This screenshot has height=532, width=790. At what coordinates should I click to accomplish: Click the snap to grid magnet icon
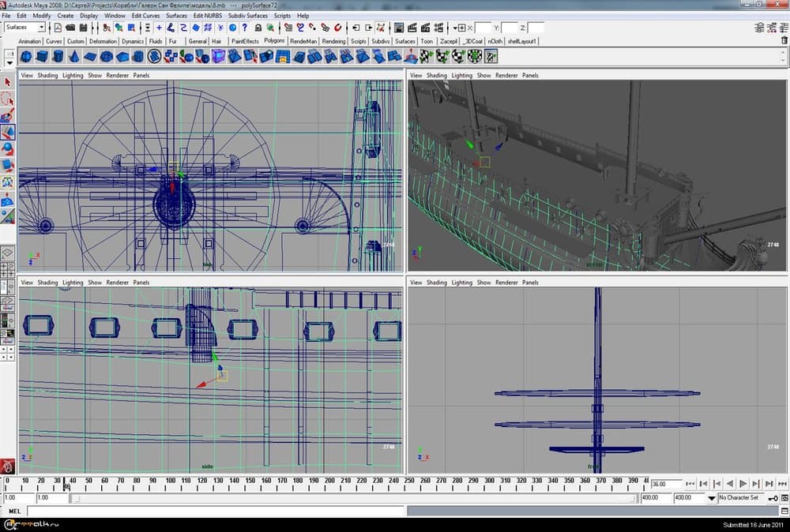pos(289,28)
